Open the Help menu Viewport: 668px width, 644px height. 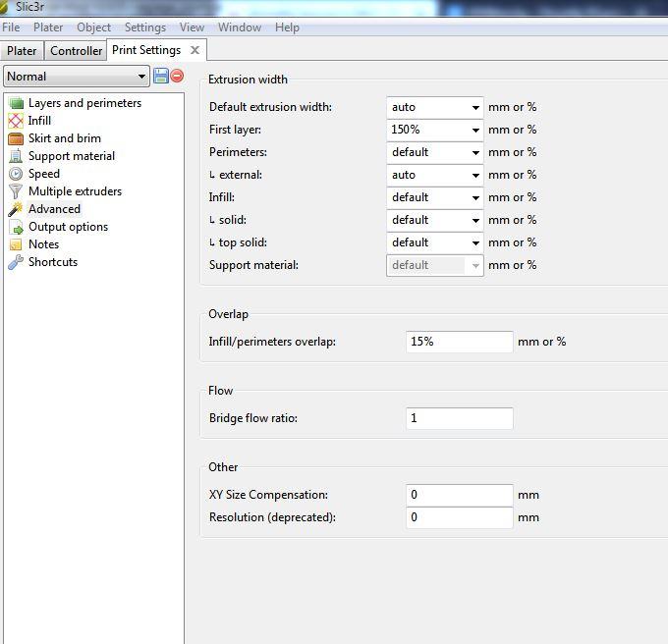click(x=287, y=27)
